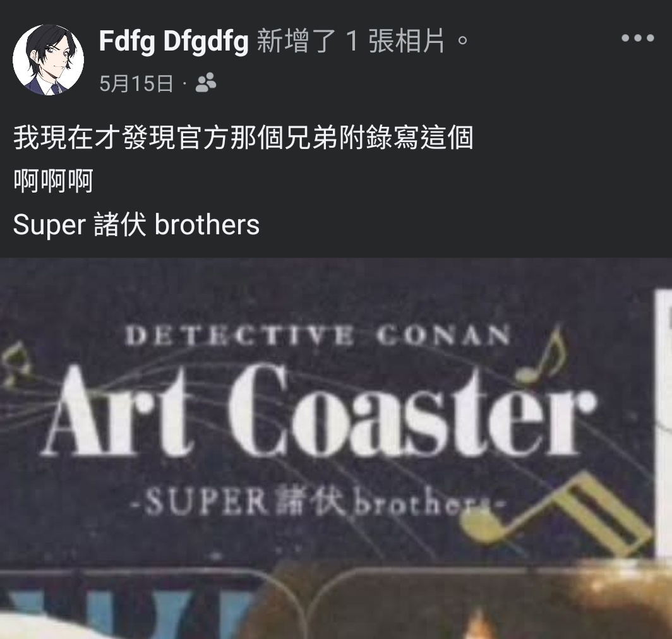Open the attached Art Coaster photo
This screenshot has height=639, width=672.
pyautogui.click(x=336, y=448)
